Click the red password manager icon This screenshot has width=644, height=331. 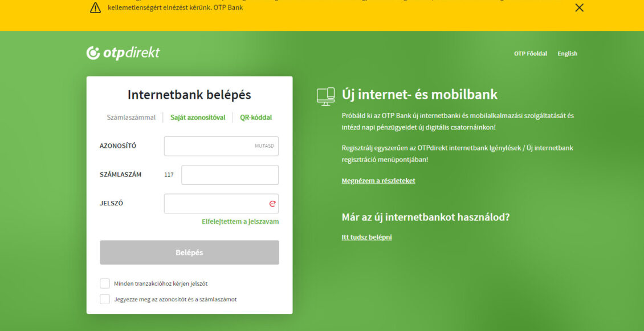point(272,204)
